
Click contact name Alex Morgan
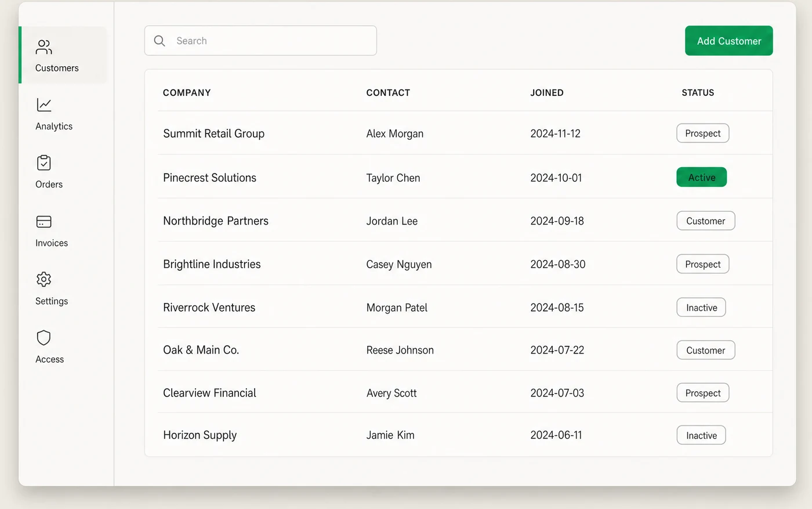point(395,134)
